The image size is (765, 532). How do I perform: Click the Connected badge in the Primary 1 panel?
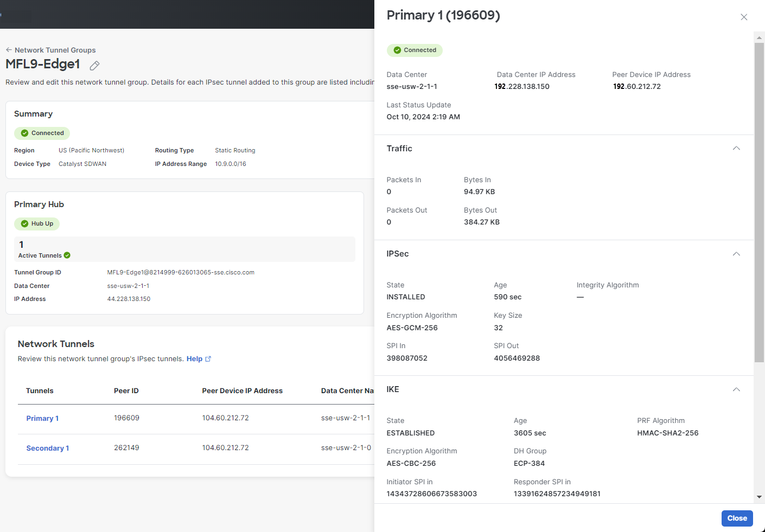(415, 50)
